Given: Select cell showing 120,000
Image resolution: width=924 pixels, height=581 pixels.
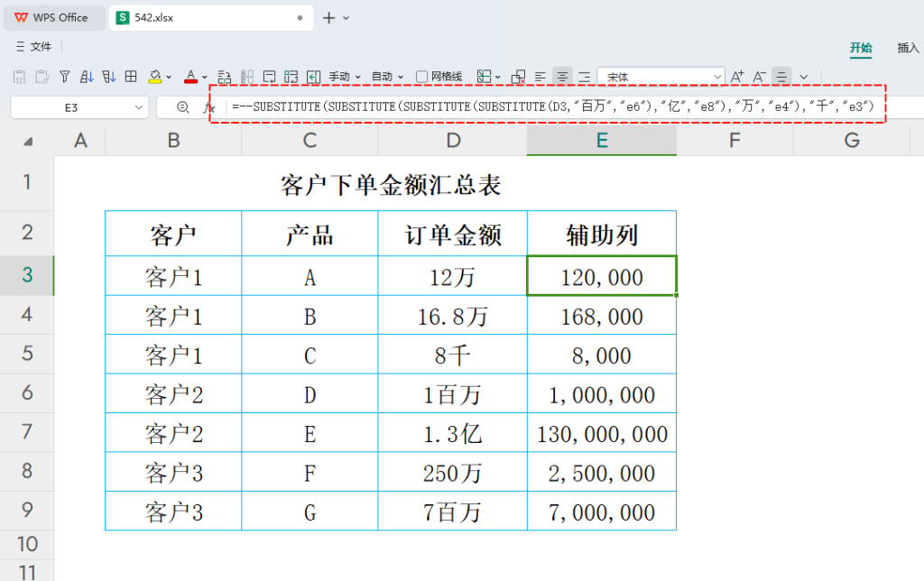Looking at the screenshot, I should tap(602, 276).
